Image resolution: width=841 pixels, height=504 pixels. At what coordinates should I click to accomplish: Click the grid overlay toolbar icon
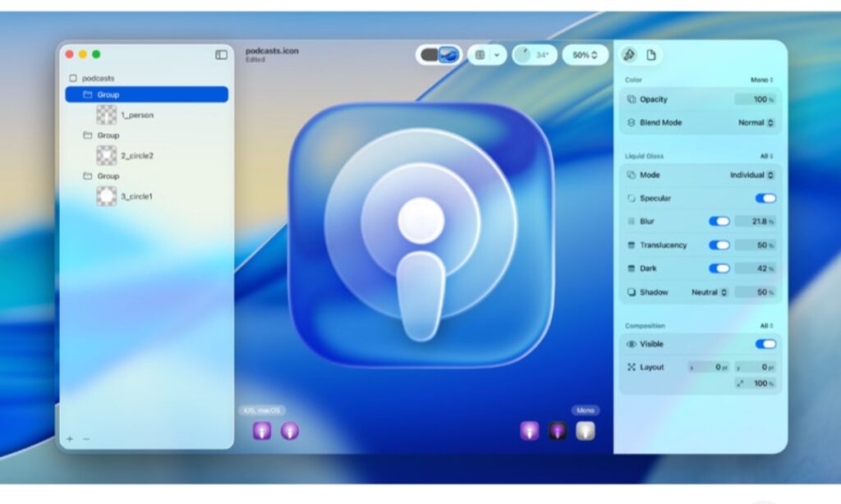click(x=480, y=55)
